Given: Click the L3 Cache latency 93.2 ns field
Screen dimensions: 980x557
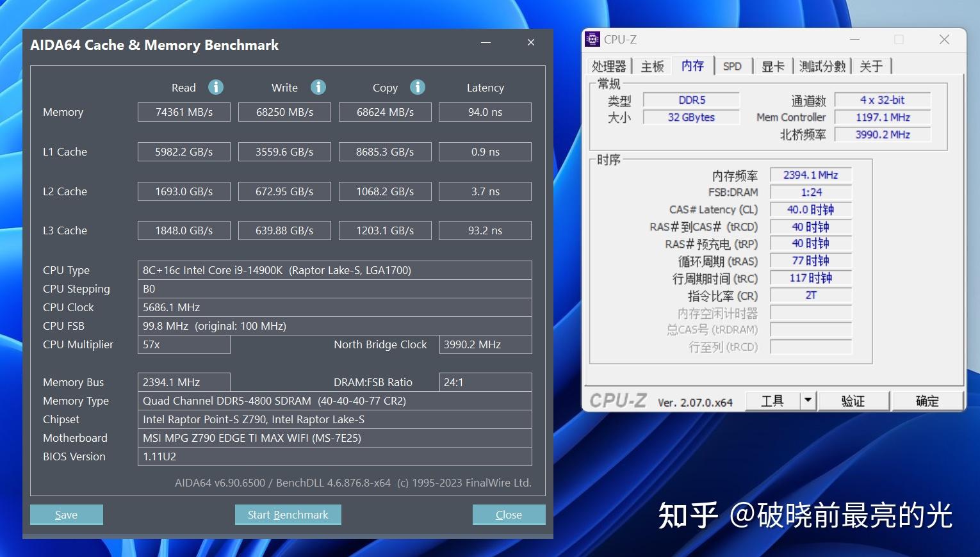Looking at the screenshot, I should (485, 230).
